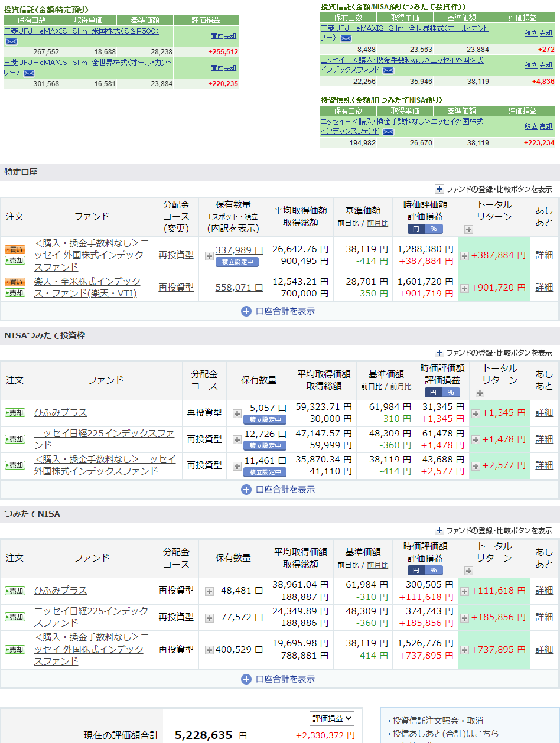Toggle 円 display in つみたてNISA table

416,571
